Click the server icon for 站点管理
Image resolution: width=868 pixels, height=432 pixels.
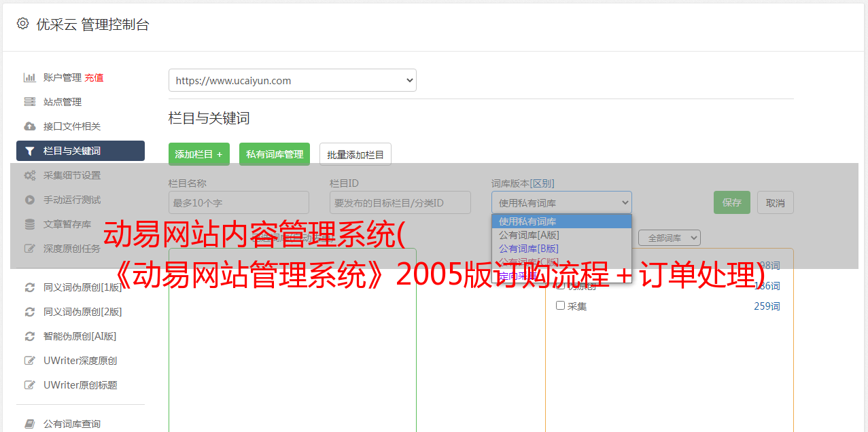pos(29,102)
